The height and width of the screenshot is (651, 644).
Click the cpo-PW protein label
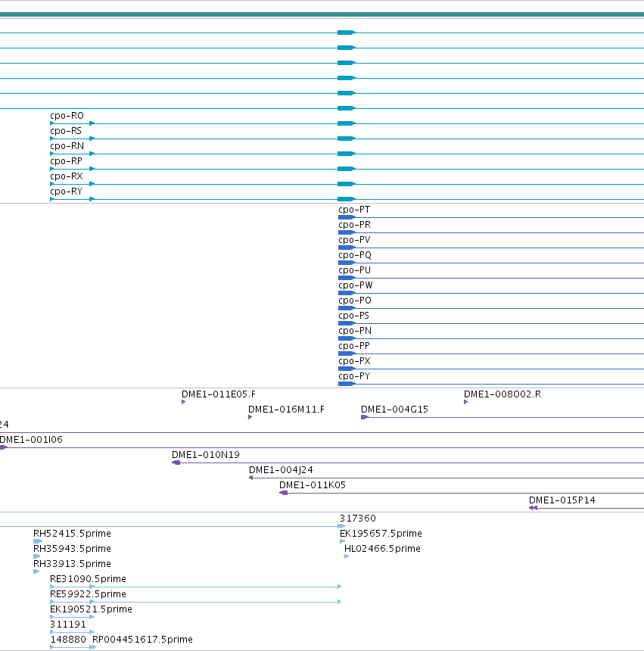point(355,285)
